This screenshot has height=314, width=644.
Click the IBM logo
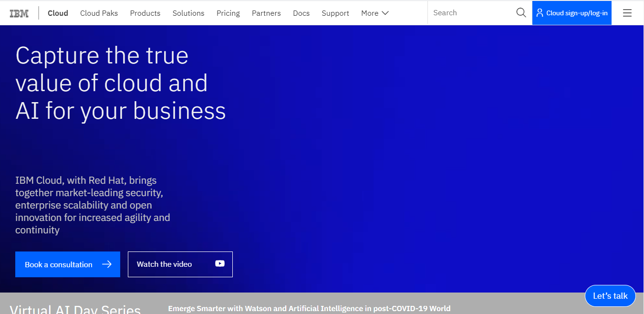19,13
